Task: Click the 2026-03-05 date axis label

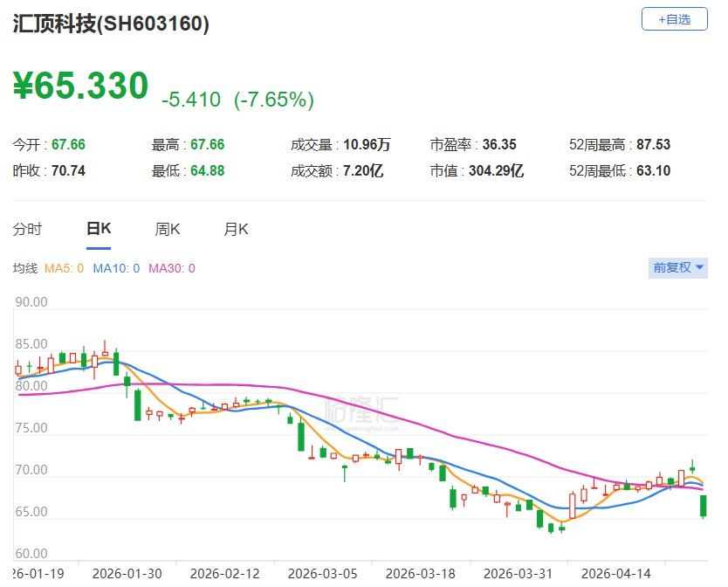Action: coord(322,575)
